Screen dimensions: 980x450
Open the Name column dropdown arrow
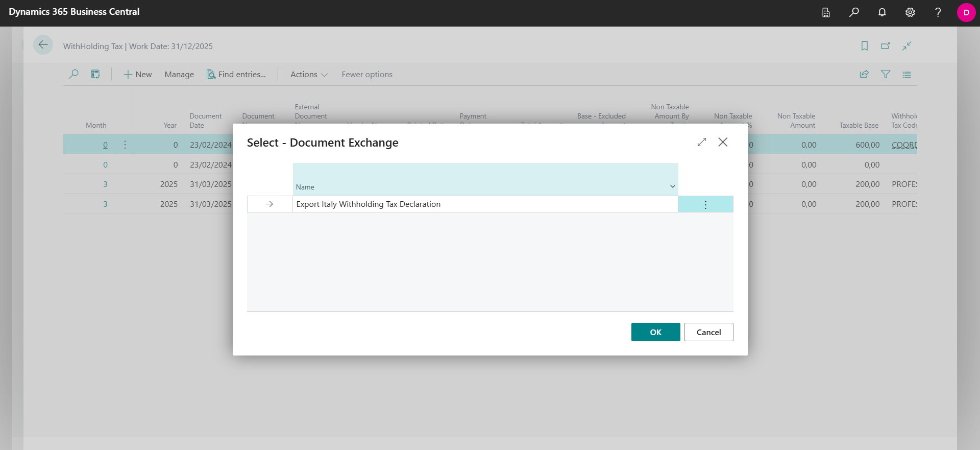click(x=673, y=186)
